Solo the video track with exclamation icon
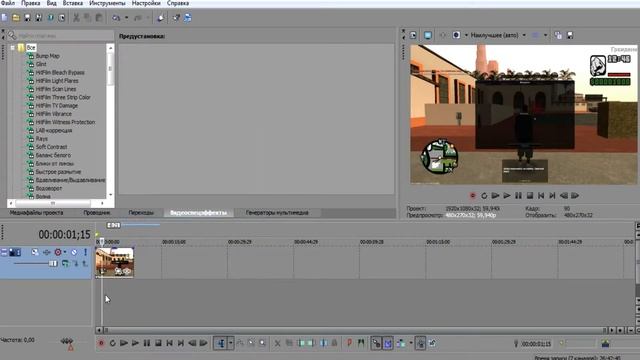Screen dimensions: 640x360 pyautogui.click(x=85, y=252)
